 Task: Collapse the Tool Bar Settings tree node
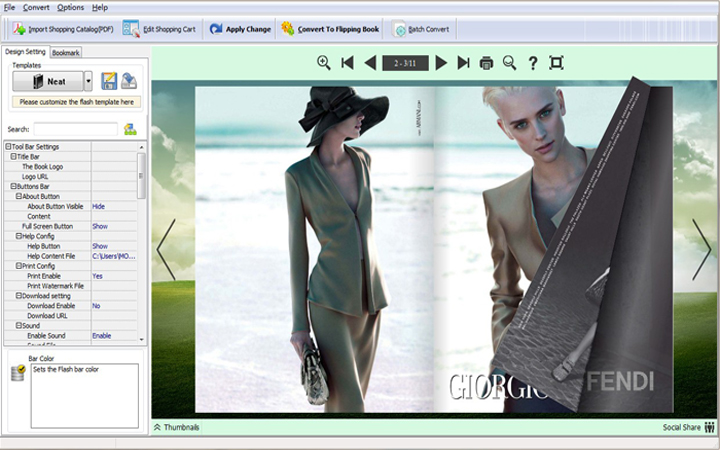point(8,147)
